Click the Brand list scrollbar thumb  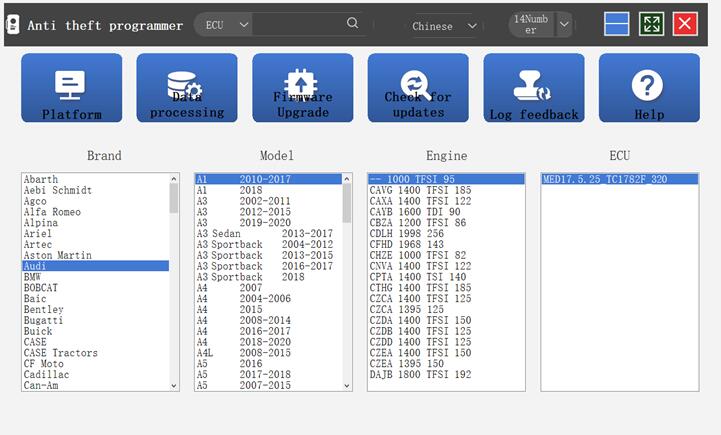tap(174, 198)
